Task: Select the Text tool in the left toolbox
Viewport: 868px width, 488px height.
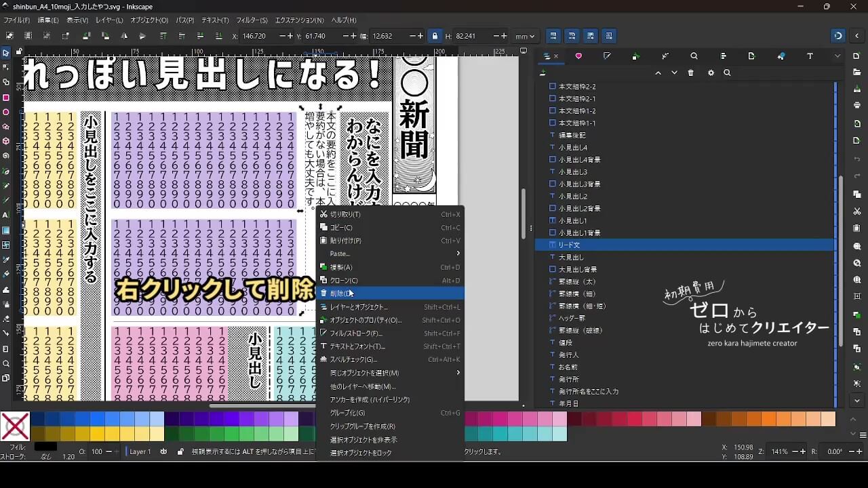Action: pyautogui.click(x=6, y=215)
